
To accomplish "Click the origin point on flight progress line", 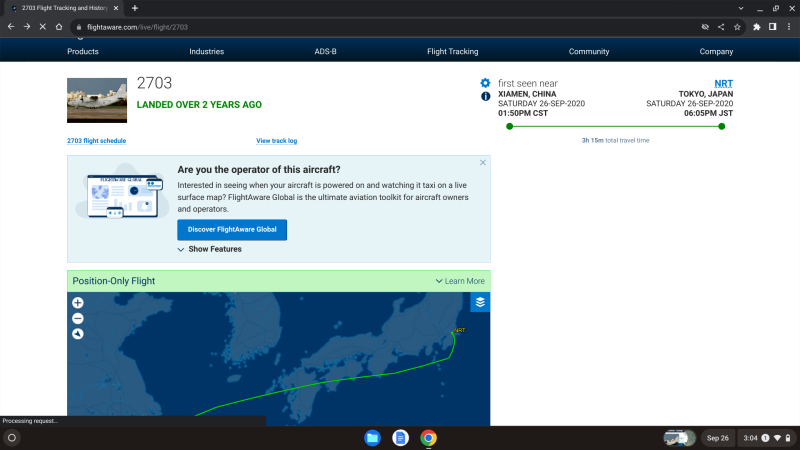I will pos(509,127).
